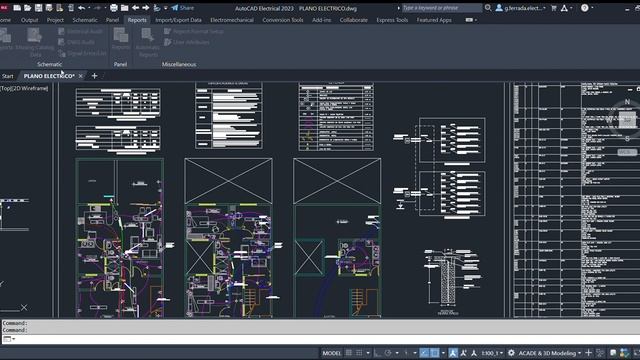
Task: Save the drawing with Save icon
Action: [38, 8]
